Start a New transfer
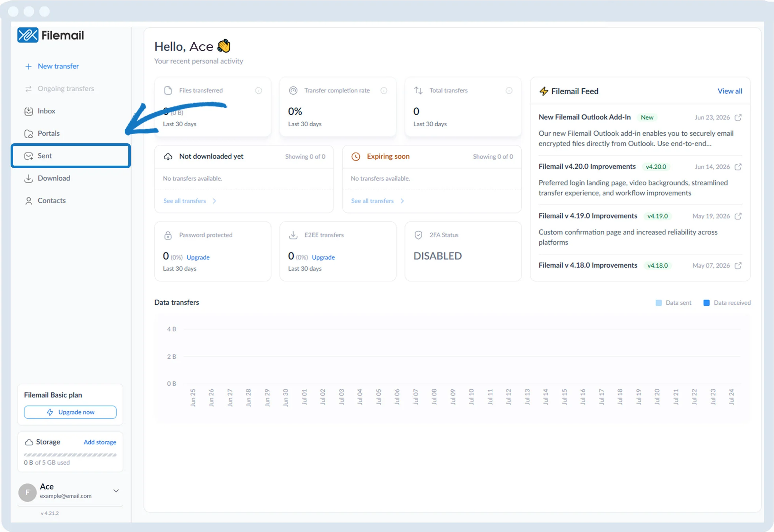 click(58, 66)
